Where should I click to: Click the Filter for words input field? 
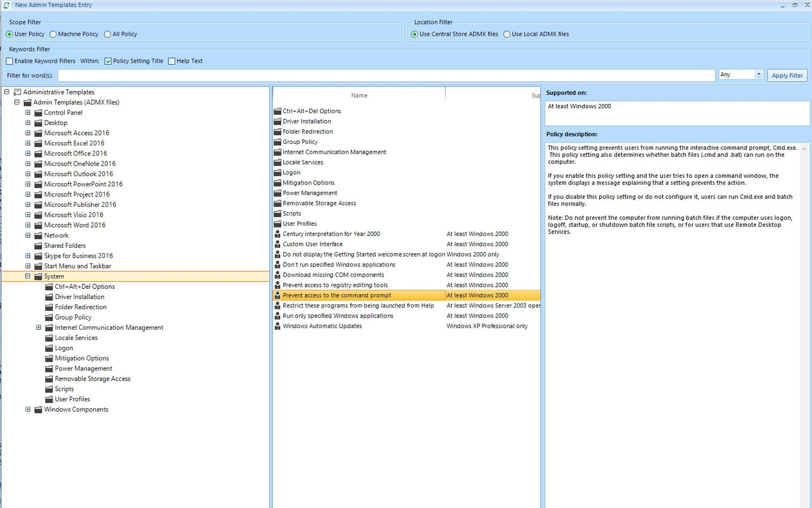386,75
